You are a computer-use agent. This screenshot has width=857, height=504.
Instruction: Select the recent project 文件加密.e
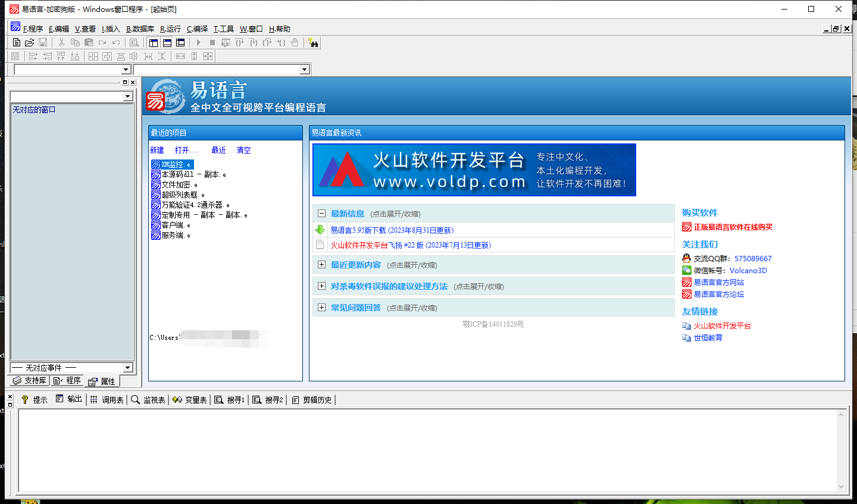pos(174,184)
